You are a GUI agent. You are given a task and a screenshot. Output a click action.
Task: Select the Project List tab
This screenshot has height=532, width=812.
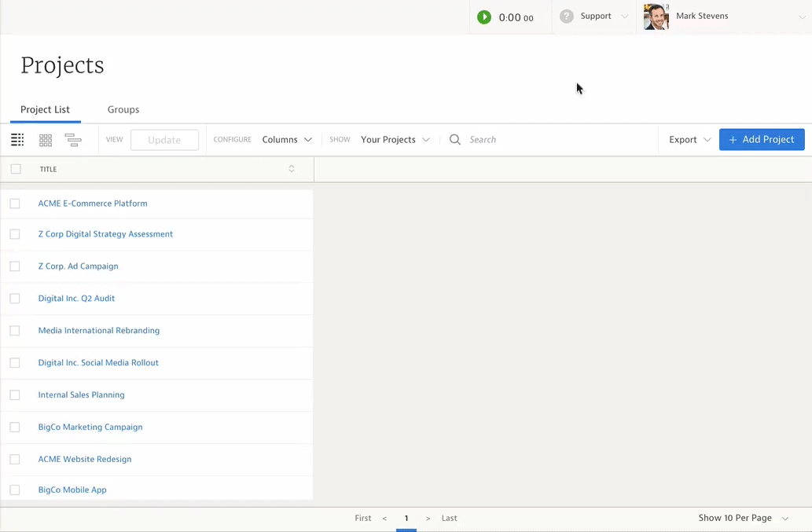point(45,110)
